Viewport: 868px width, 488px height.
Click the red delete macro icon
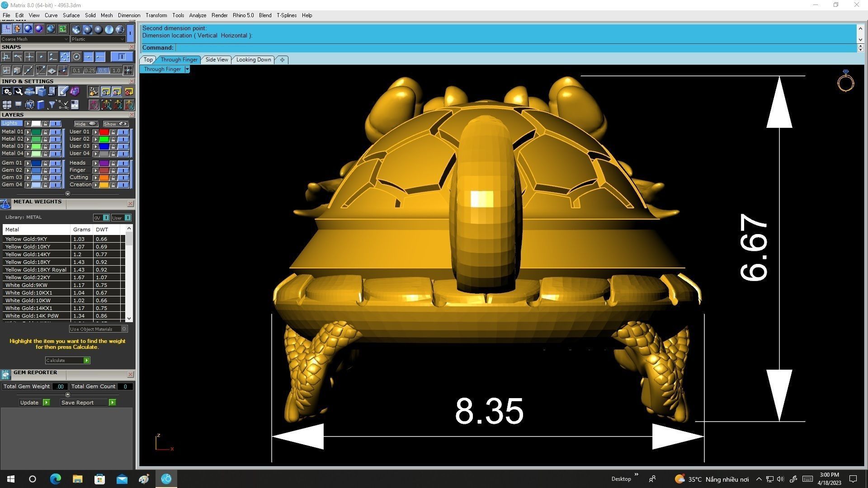click(129, 92)
